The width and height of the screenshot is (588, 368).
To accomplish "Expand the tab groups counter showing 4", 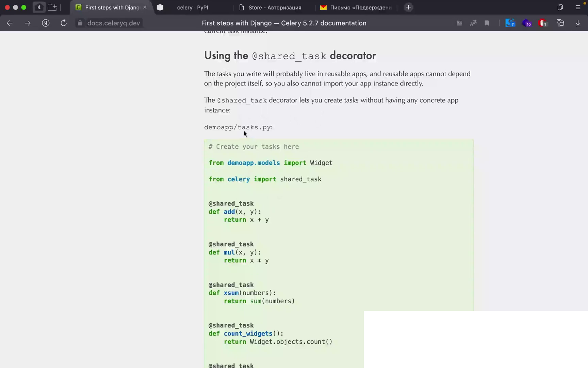I will (x=39, y=7).
